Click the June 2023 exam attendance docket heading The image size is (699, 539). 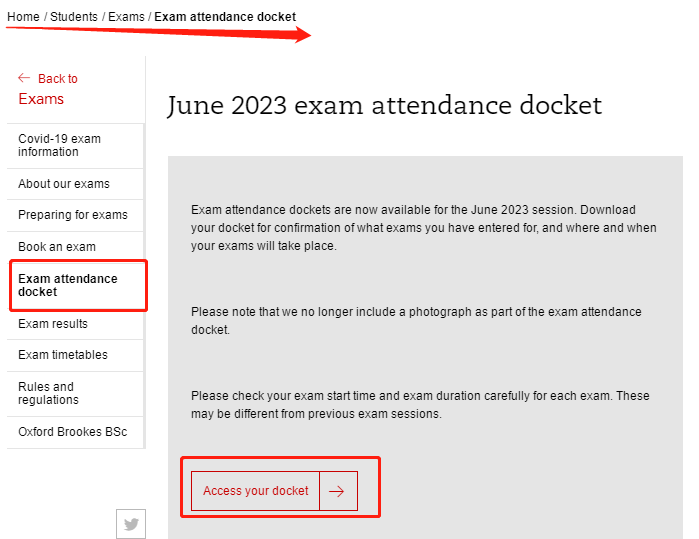384,105
